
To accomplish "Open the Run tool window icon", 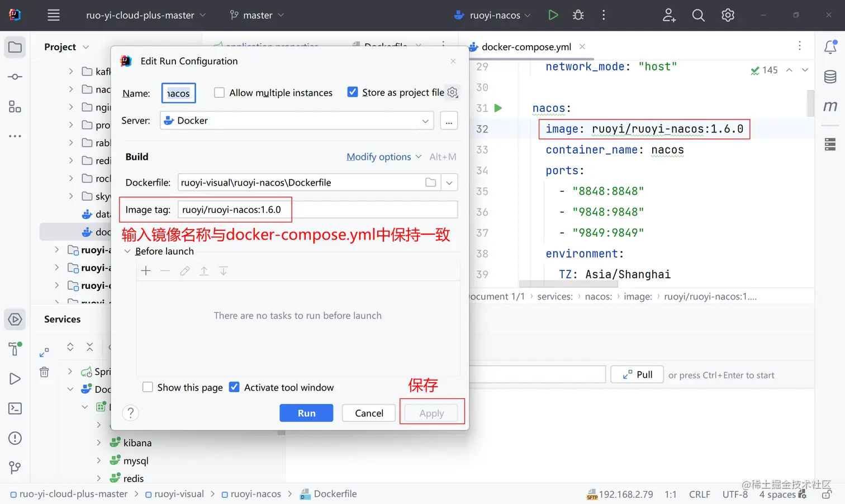I will 15,379.
